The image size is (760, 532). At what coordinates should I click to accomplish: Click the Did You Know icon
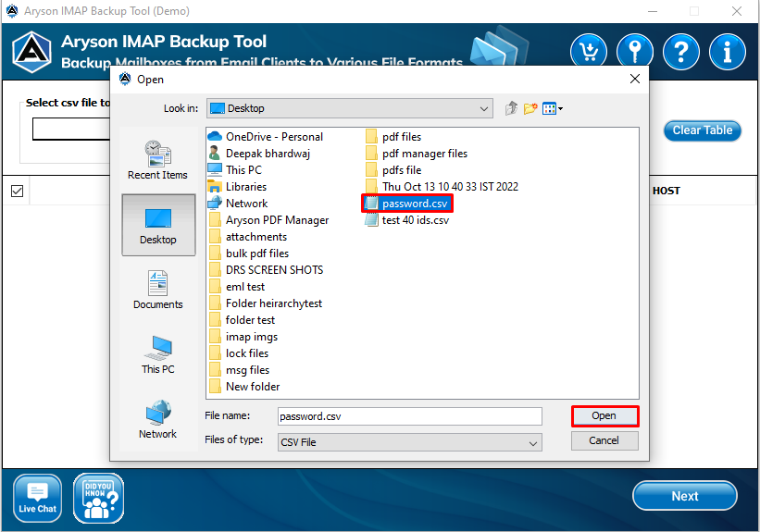98,498
